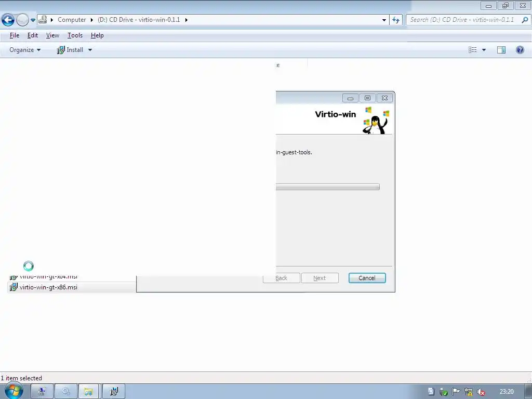Select (D:) CD Drive breadcrumb segment
The height and width of the screenshot is (399, 532).
[139, 20]
